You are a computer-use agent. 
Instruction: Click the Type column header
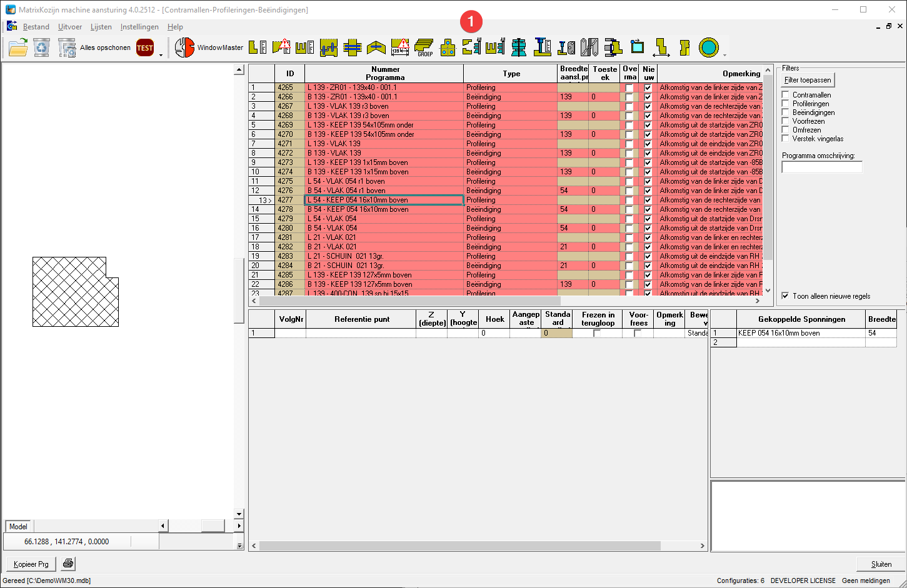tap(511, 73)
